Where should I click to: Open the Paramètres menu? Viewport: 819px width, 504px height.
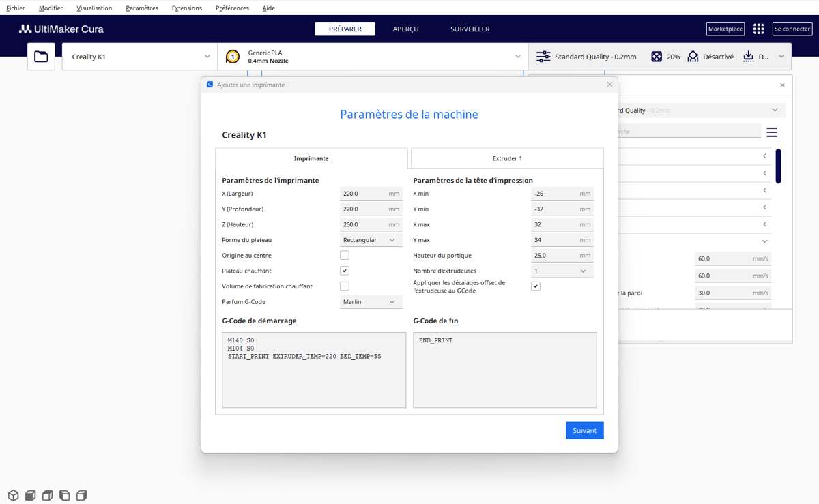(x=142, y=8)
